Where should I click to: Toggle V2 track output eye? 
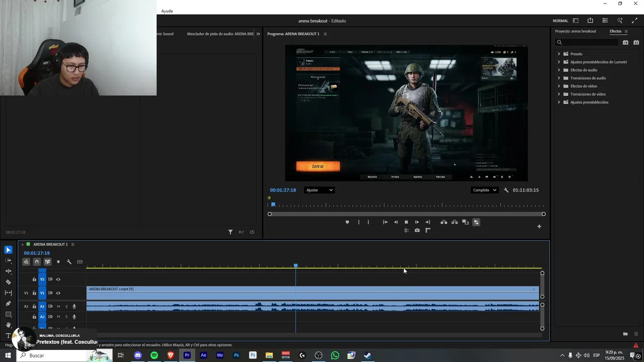point(58,280)
